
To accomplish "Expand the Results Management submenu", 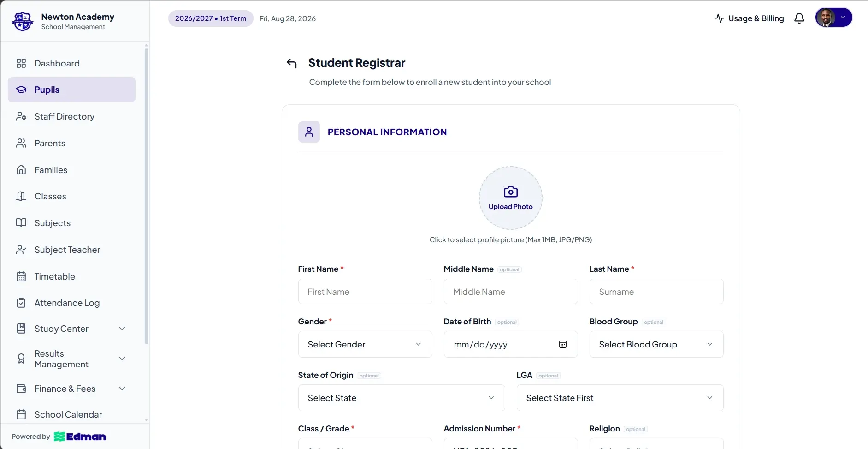I will pyautogui.click(x=122, y=359).
